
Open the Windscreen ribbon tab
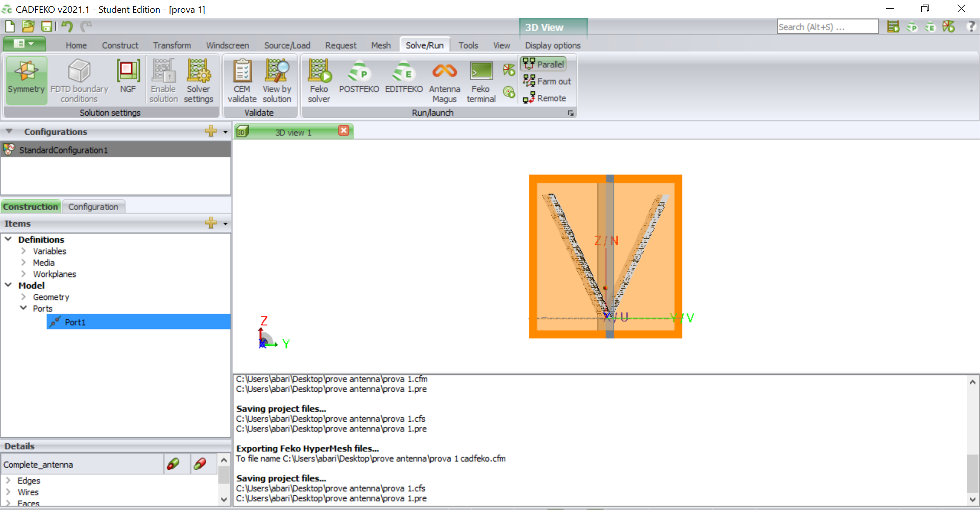coord(228,45)
